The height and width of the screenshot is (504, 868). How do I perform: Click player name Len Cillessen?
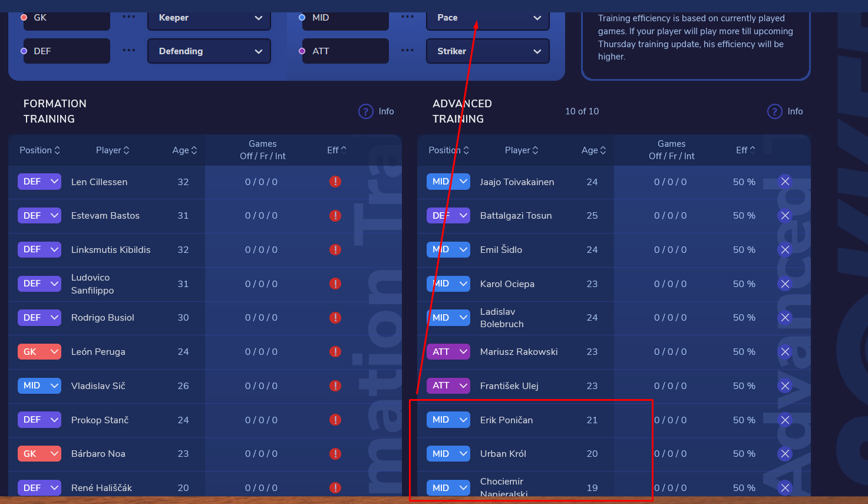point(99,182)
